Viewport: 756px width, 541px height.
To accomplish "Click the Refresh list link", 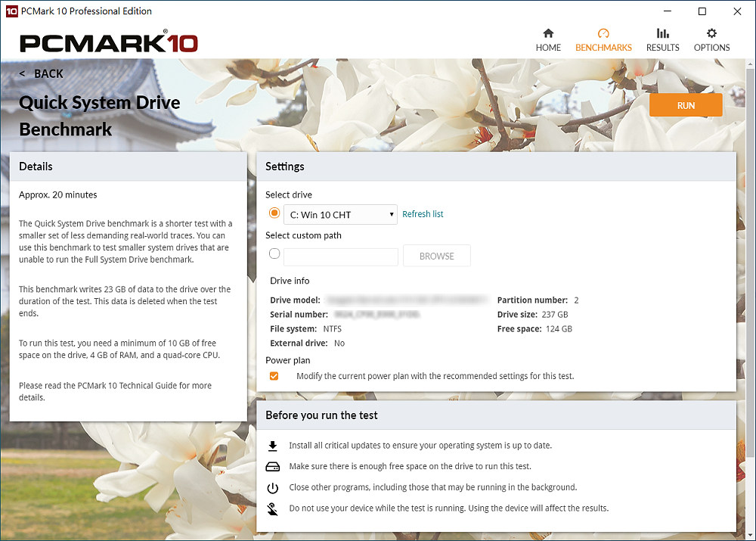I will pyautogui.click(x=423, y=214).
